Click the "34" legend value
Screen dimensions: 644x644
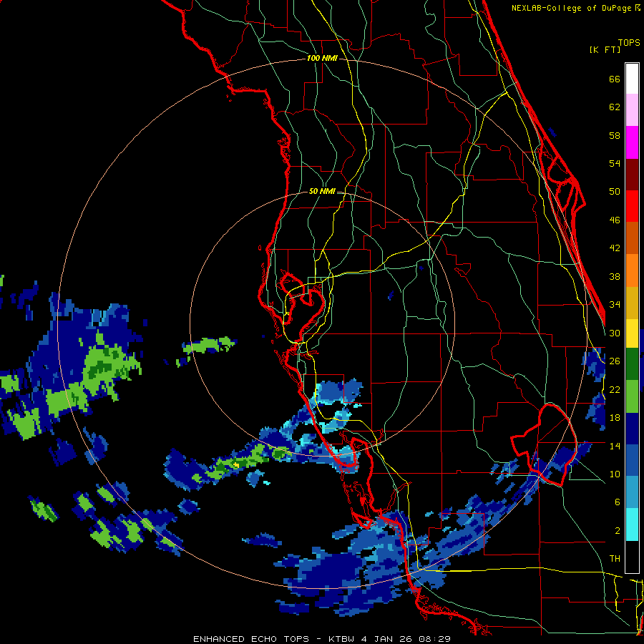pyautogui.click(x=615, y=305)
